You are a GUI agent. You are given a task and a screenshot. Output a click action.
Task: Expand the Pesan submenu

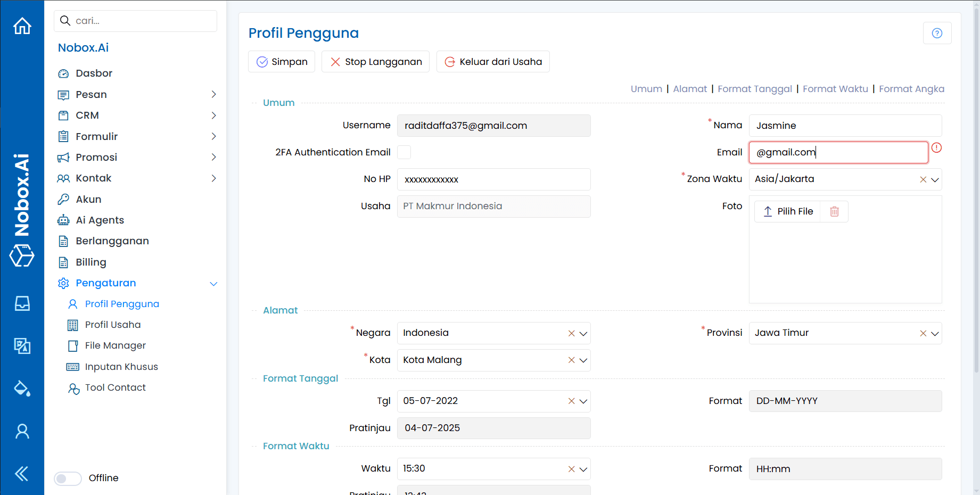213,94
